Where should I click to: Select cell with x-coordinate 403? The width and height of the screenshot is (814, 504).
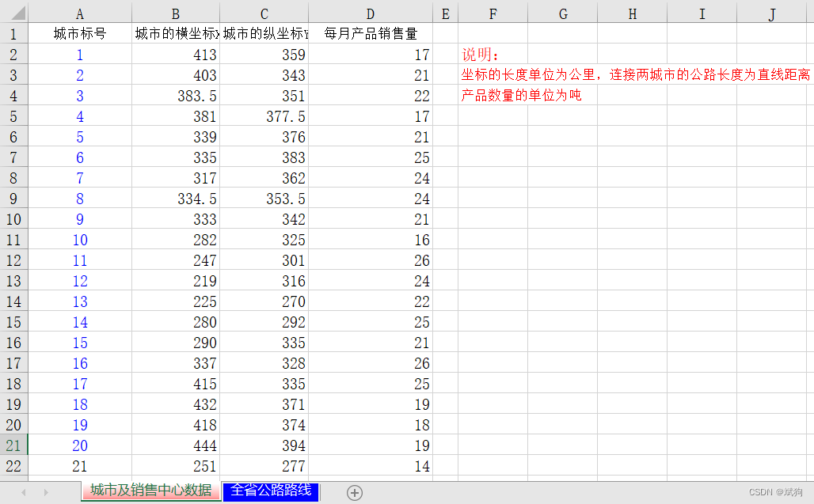point(176,74)
